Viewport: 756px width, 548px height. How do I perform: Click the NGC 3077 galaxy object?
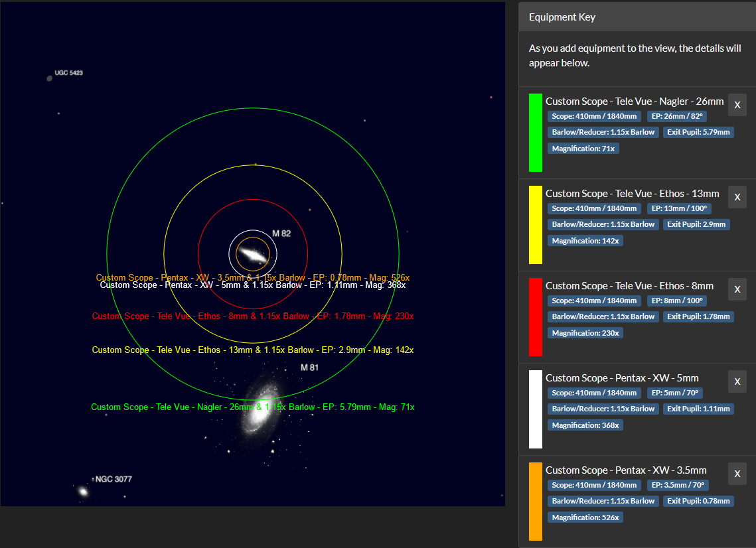tap(83, 492)
